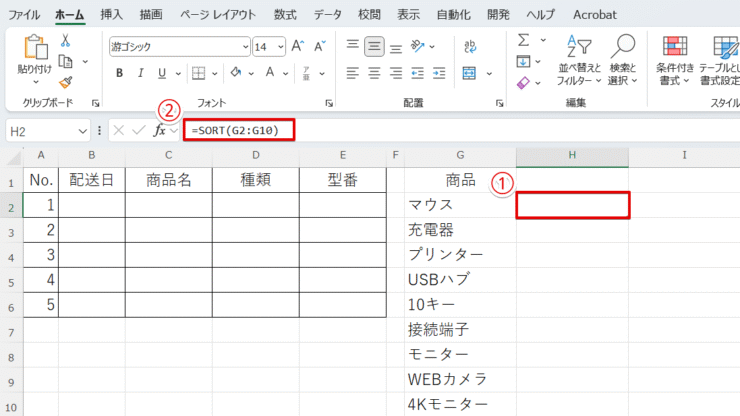This screenshot has height=416, width=740.
Task: Apply the font color A
Action: (269, 73)
